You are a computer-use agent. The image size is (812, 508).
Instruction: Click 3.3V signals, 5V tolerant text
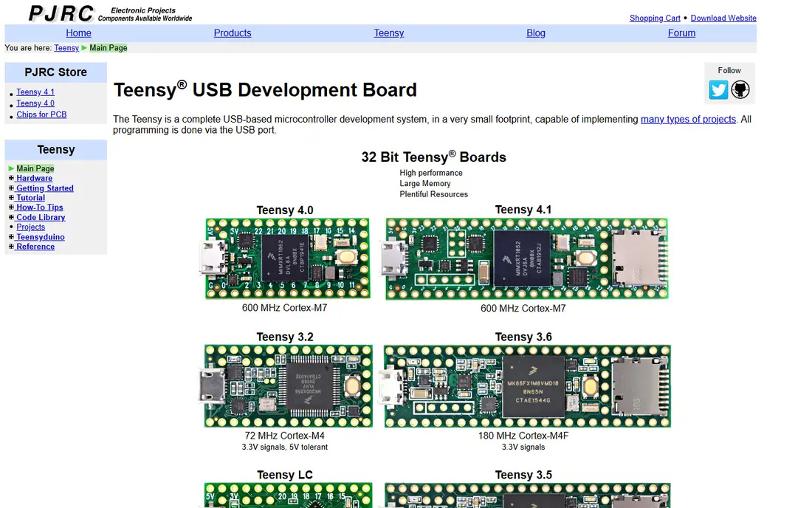pos(284,447)
